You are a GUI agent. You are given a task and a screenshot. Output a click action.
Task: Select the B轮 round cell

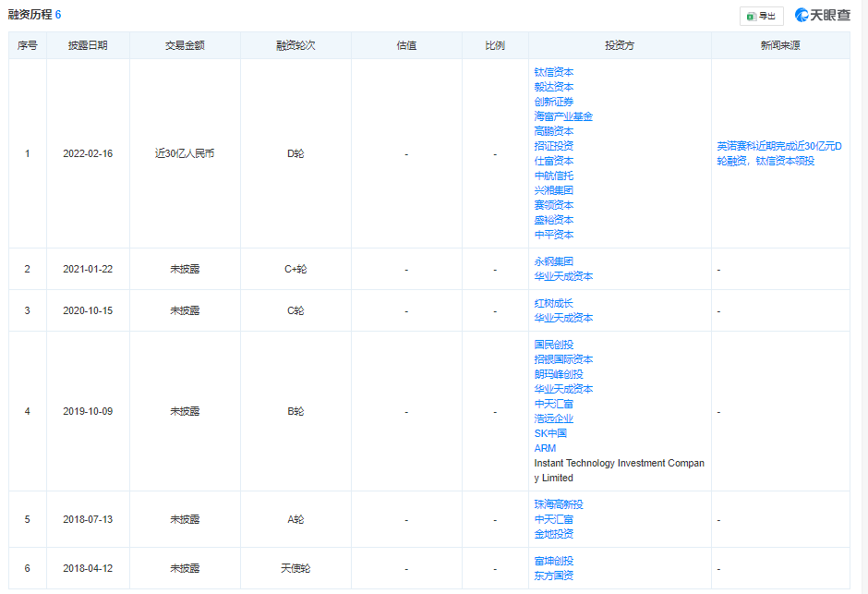pyautogui.click(x=295, y=411)
